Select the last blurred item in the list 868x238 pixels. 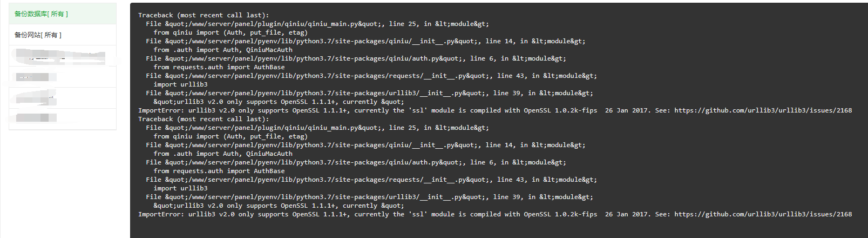[63, 119]
